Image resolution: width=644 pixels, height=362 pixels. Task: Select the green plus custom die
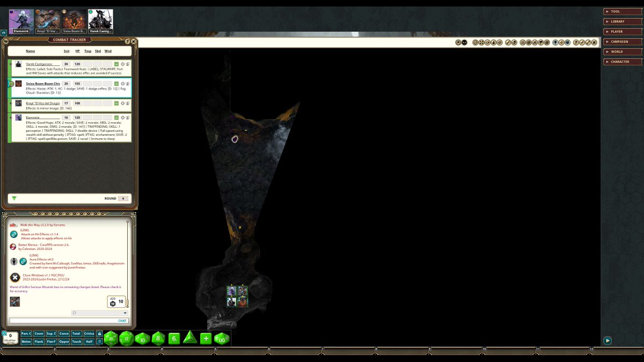(x=206, y=338)
